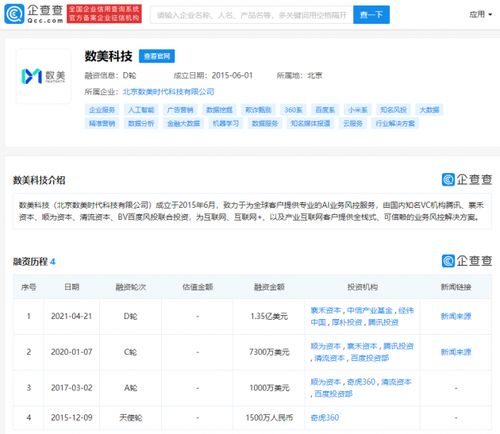This screenshot has width=500, height=434.
Task: Select the 数据挖掘 tag
Action: [x=219, y=110]
